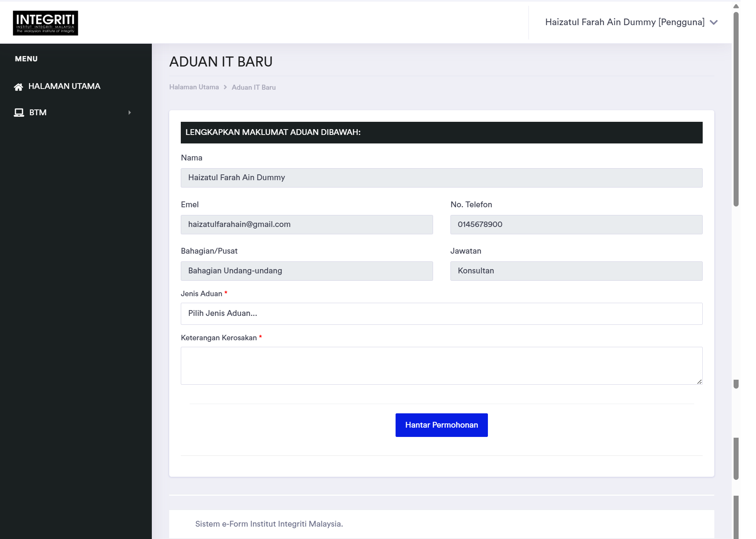Open HALAMAN UTAMA menu item

click(64, 86)
